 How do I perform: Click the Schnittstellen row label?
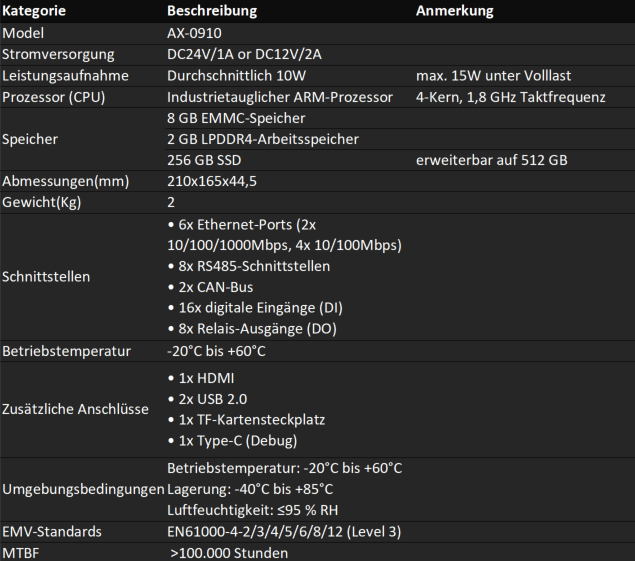pyautogui.click(x=46, y=277)
